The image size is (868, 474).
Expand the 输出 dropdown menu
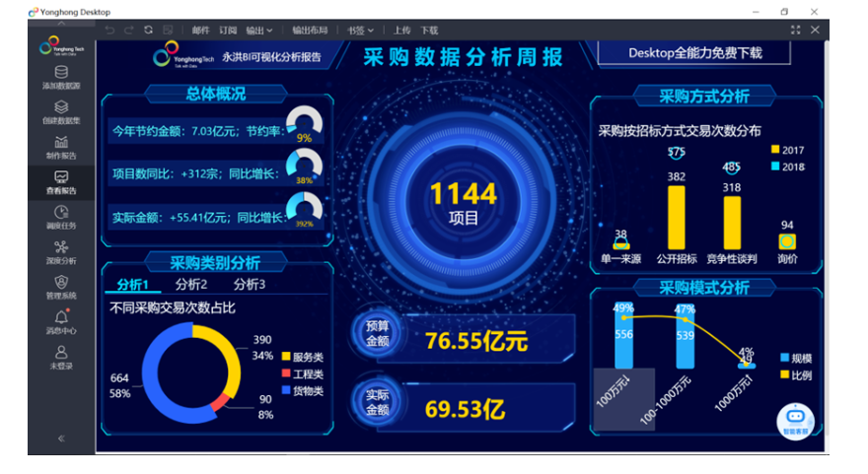click(259, 31)
